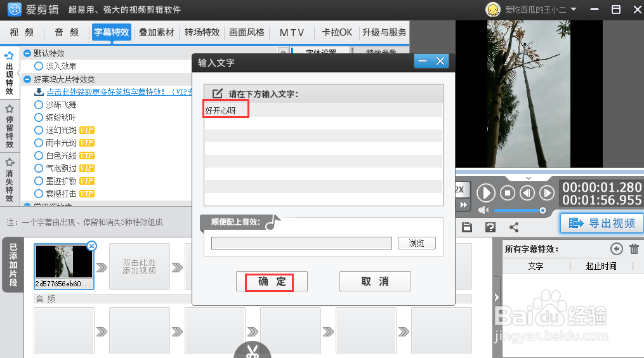Open the link for more Hollywood subtitle effects
Viewport: 644px width, 358px height.
(119, 92)
